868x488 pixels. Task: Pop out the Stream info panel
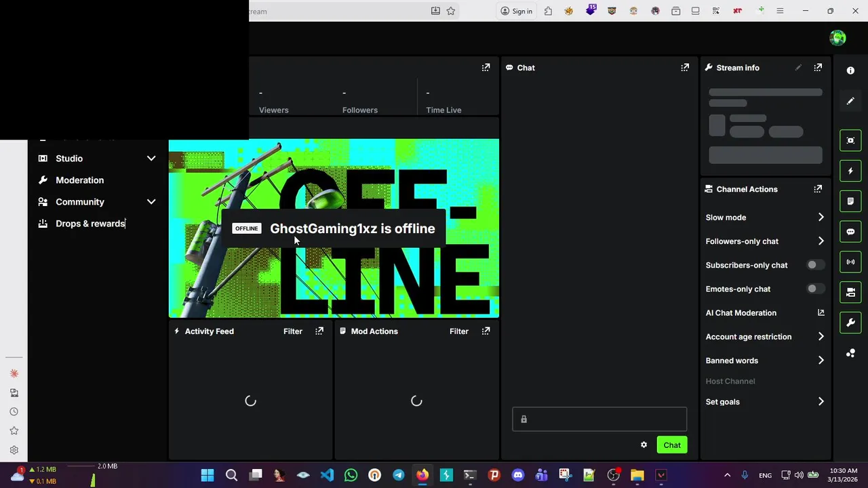tap(818, 68)
